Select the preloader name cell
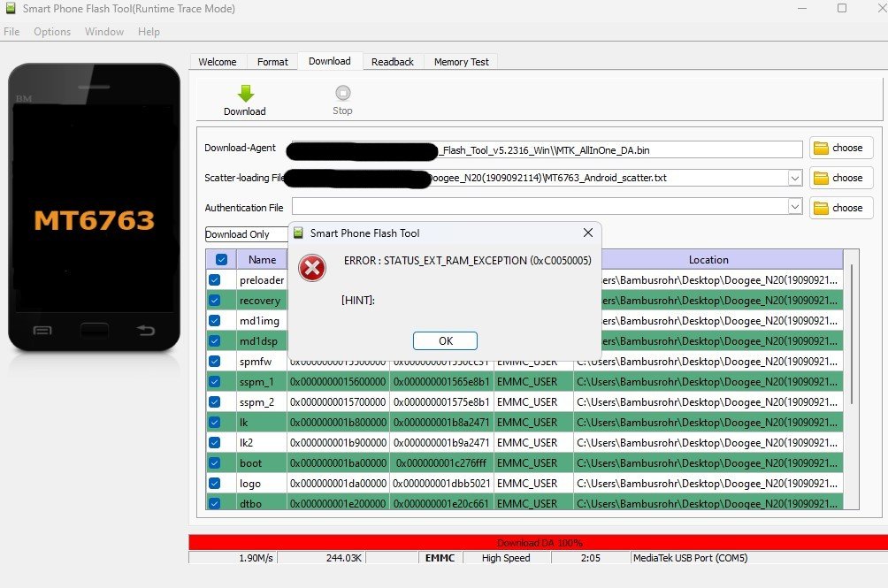This screenshot has width=888, height=588. pyautogui.click(x=262, y=280)
